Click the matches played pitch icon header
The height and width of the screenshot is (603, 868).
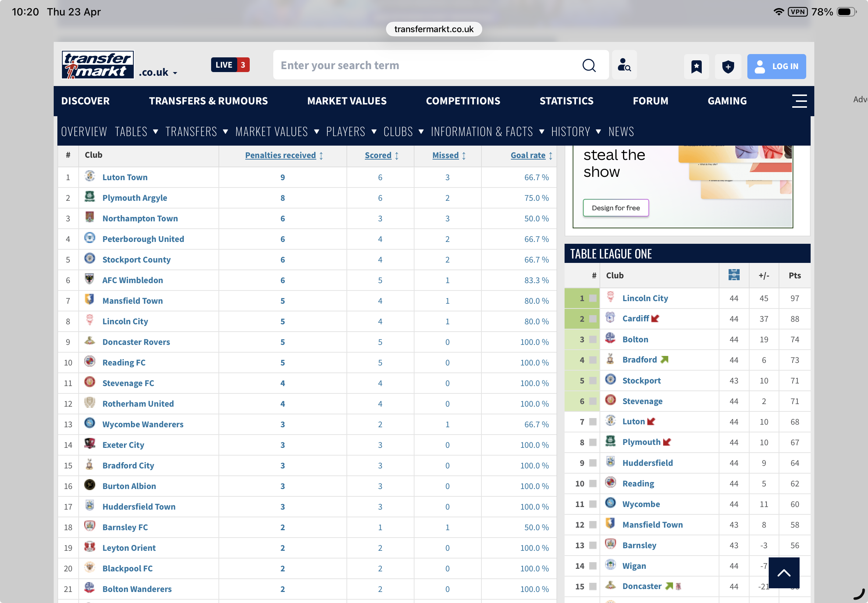(x=733, y=275)
